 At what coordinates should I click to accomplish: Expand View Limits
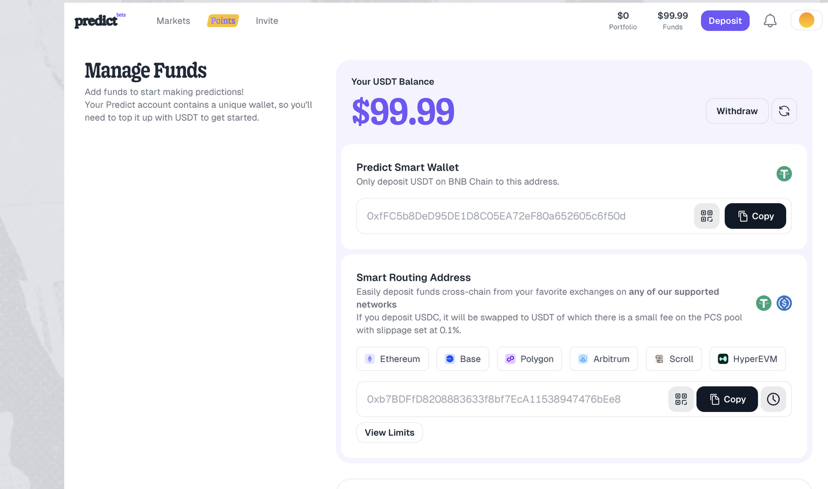click(x=389, y=433)
